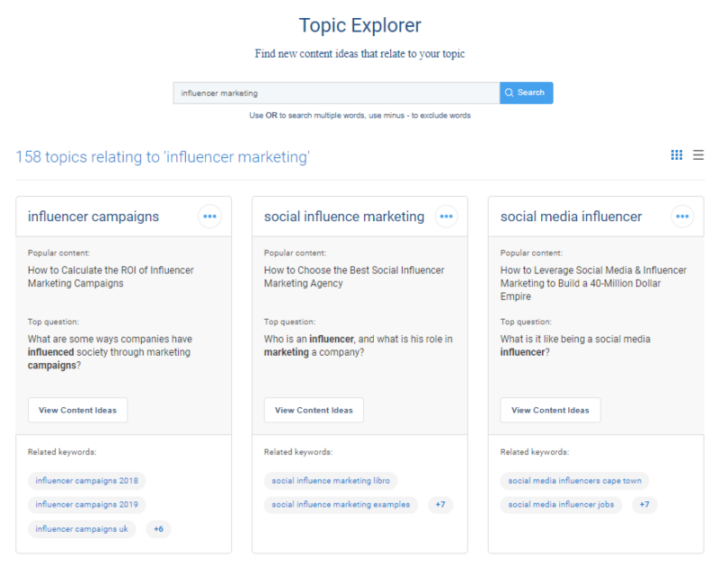728x567 pixels.
Task: View Content Ideas for social media influencer
Action: (x=550, y=411)
